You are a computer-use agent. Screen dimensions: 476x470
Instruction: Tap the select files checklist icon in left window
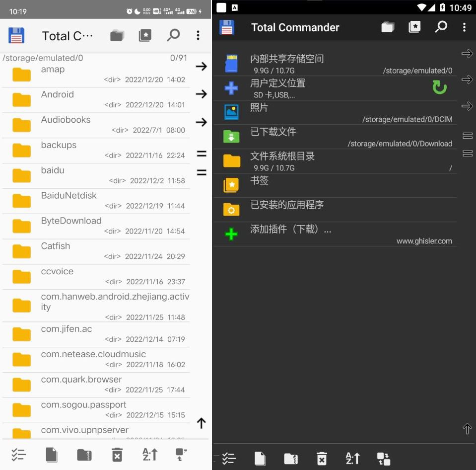click(18, 455)
